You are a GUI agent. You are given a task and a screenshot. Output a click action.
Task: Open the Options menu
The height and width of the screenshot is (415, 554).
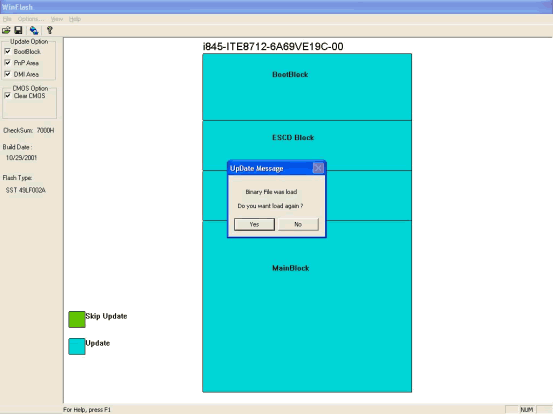pos(31,19)
